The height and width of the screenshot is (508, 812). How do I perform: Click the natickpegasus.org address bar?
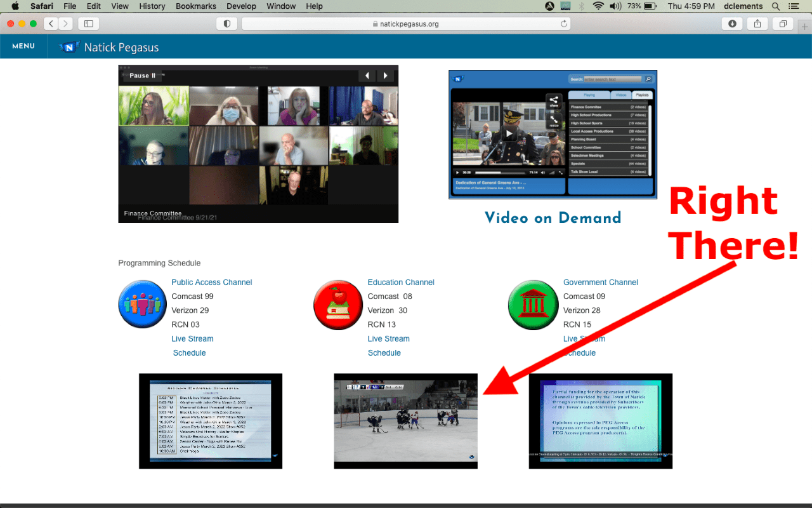406,23
